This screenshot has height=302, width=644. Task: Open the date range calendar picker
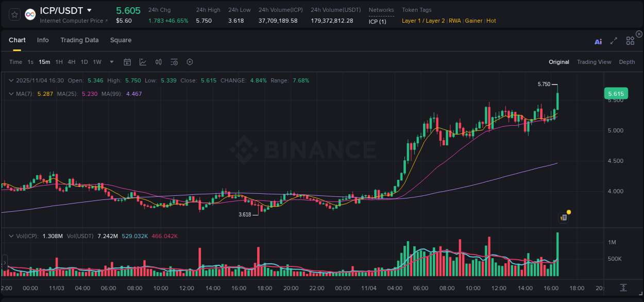[127, 62]
